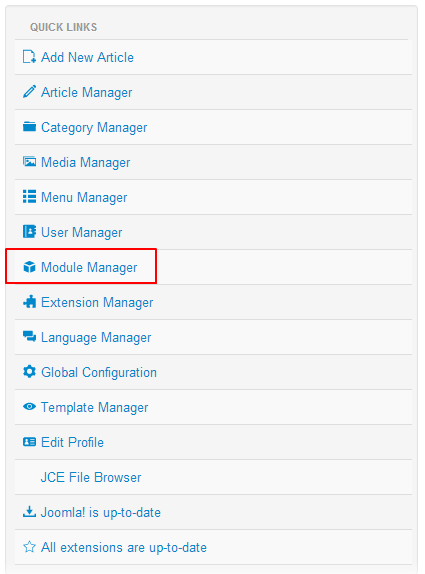Click the address book icon for User Manager
Screen dimensions: 425x574
(29, 231)
